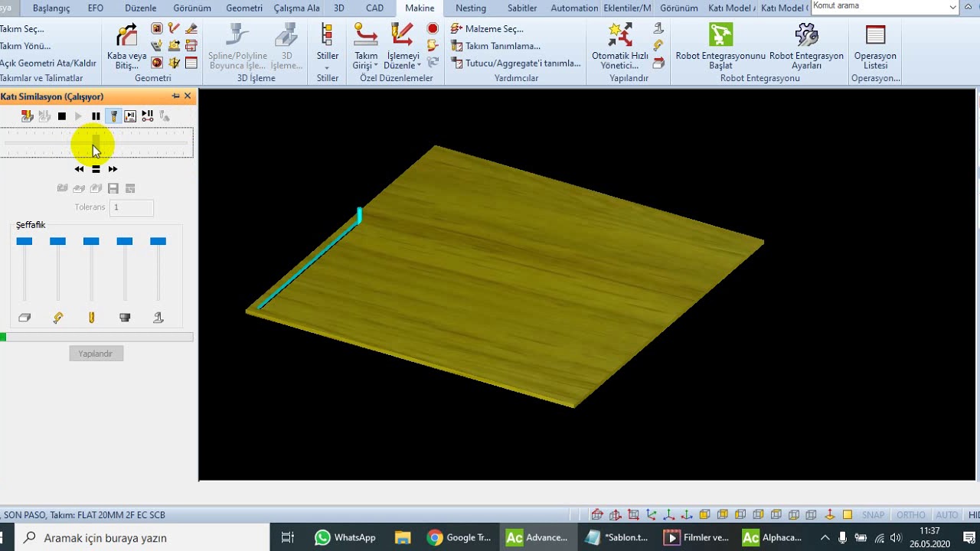Screen dimensions: 980x551
Task: Click the step-to-next-operation simulation icon
Action: (147, 116)
